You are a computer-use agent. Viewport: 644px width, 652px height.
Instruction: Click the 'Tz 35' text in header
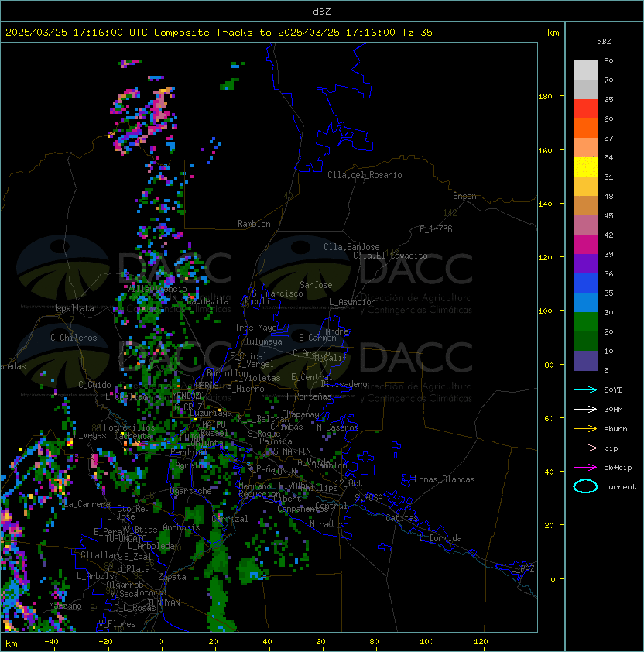[x=417, y=33]
